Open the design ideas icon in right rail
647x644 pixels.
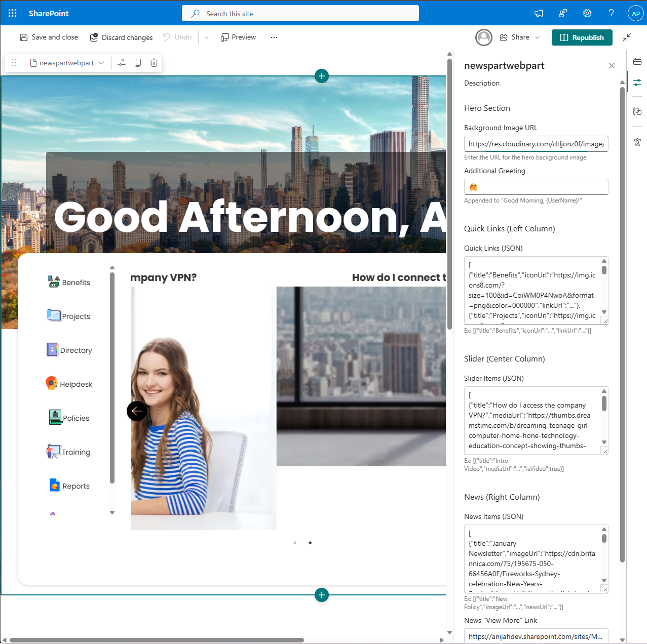pos(637,111)
